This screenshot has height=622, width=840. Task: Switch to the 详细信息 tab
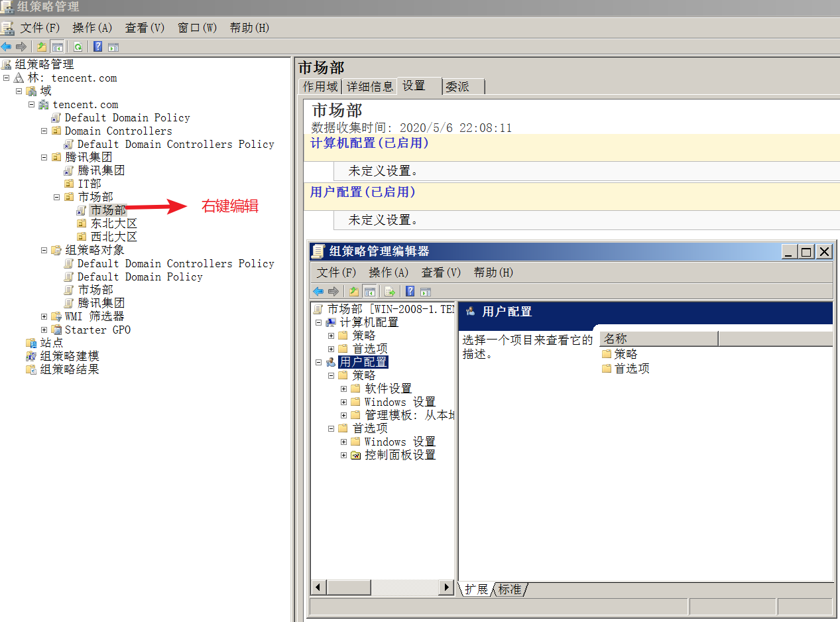369,87
